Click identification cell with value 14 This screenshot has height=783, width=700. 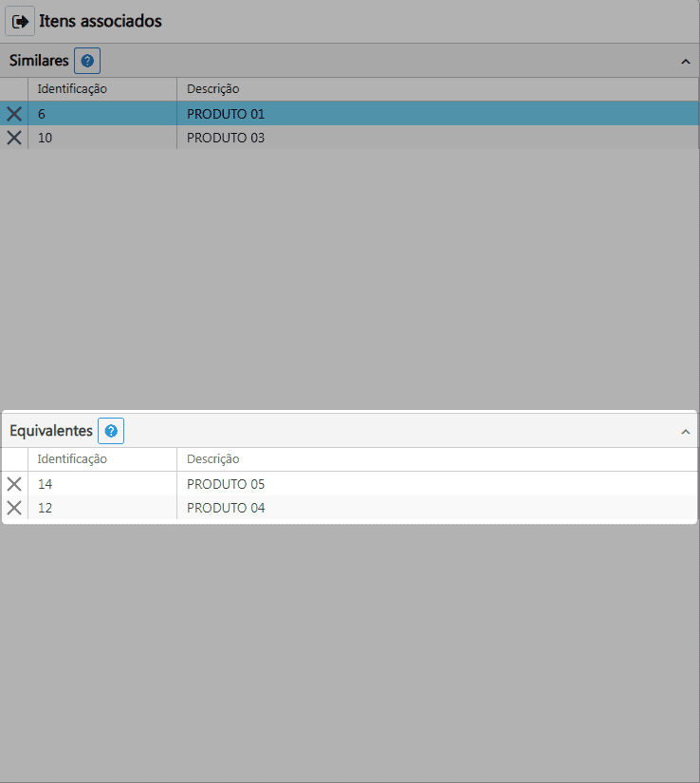click(x=45, y=484)
